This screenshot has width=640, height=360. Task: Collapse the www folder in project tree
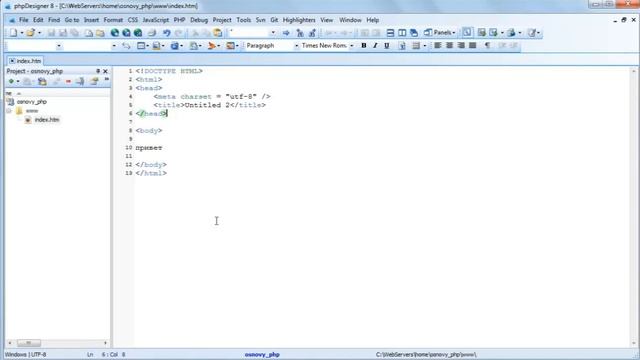click(x=9, y=111)
